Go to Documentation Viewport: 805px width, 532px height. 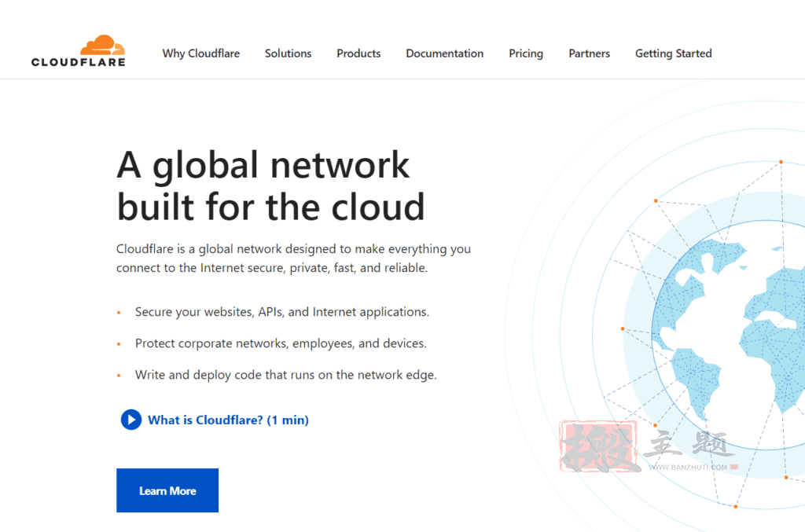tap(445, 53)
